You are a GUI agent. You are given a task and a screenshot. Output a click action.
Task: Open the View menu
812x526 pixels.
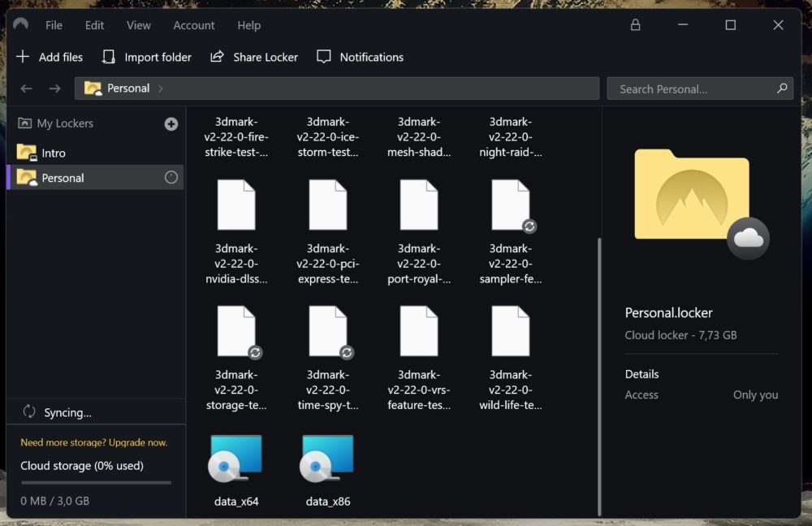point(139,25)
